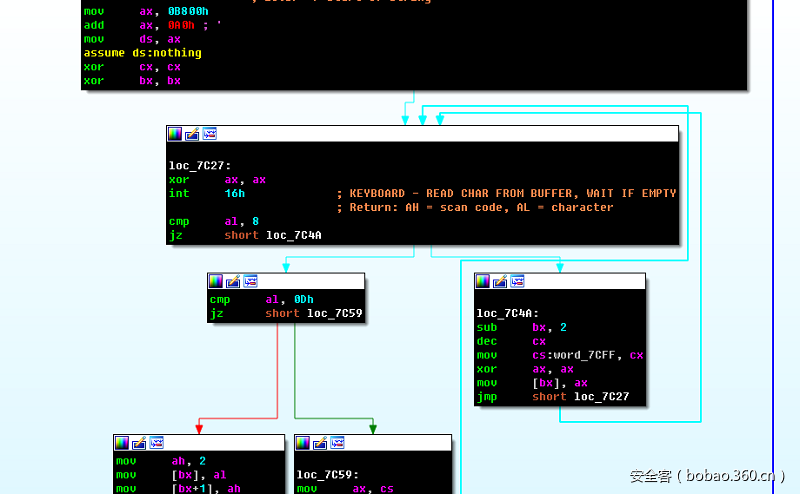Open node color picker on the cmp al, 0Dh block
Viewport: 800px width, 494px height.
pos(217,282)
